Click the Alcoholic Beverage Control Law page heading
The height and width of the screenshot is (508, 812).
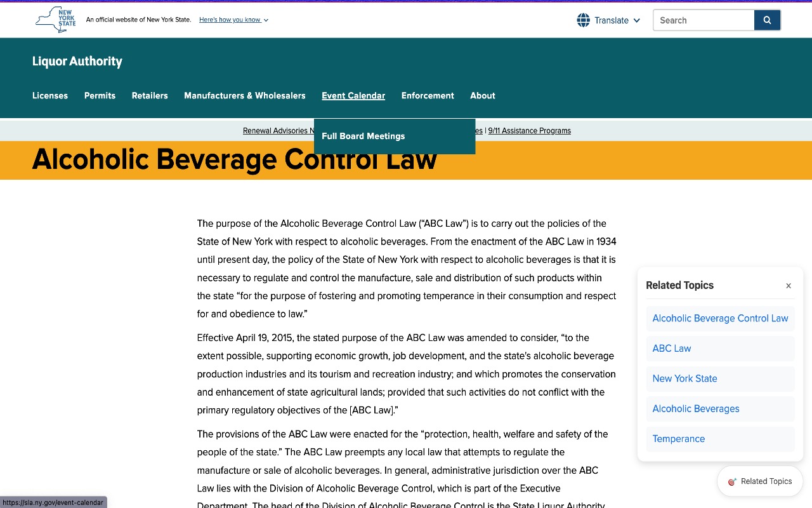point(235,159)
